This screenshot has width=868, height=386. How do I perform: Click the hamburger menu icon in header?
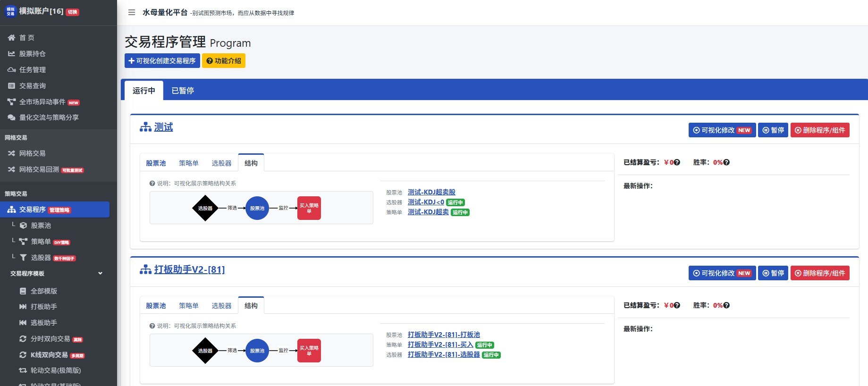(x=132, y=13)
